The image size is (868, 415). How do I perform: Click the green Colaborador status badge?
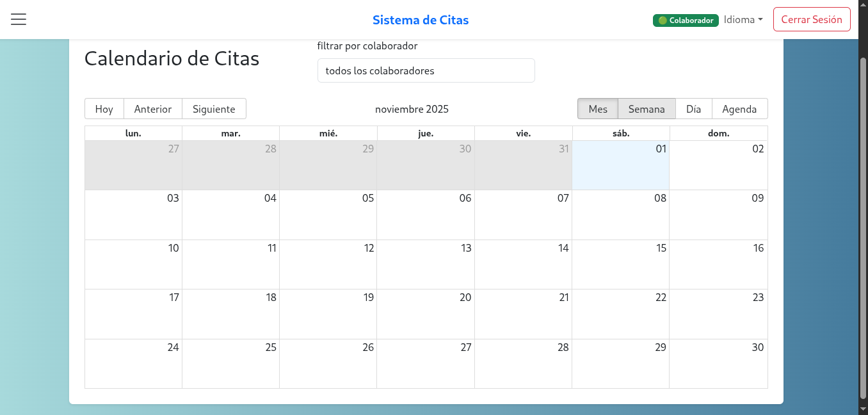point(685,20)
